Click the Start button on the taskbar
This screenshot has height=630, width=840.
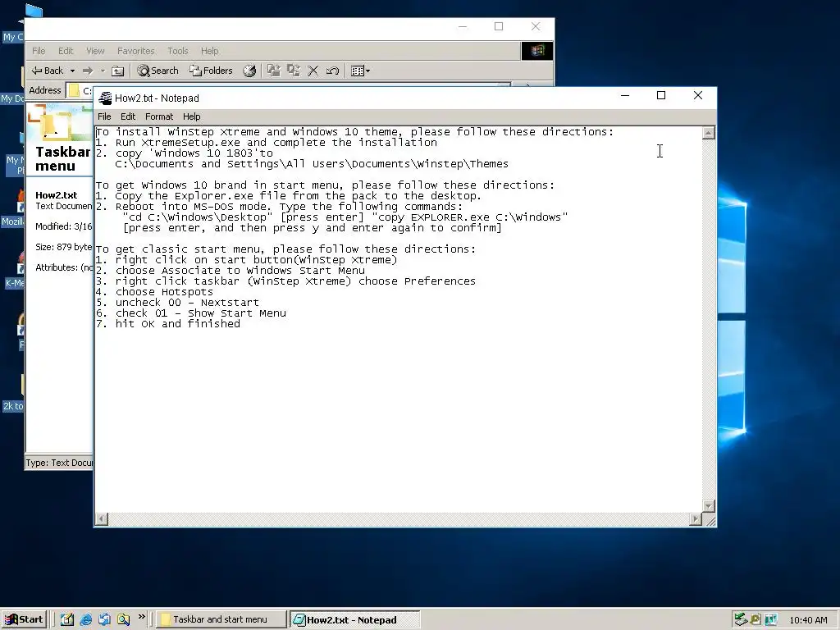coord(24,620)
